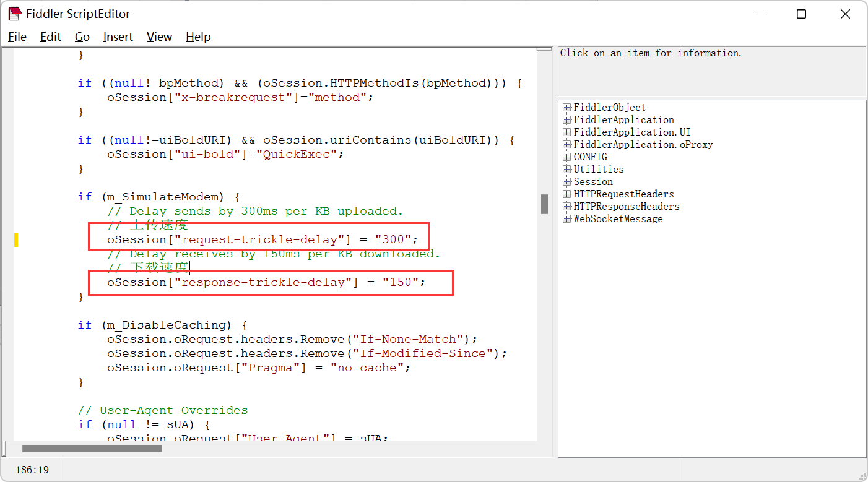
Task: Expand the HTTPResponseHeaders node
Action: (566, 207)
